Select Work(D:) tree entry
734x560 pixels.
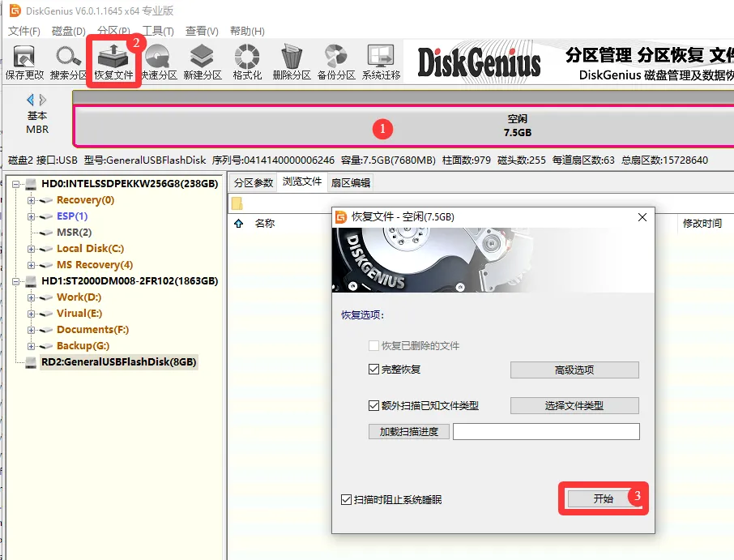pos(79,297)
